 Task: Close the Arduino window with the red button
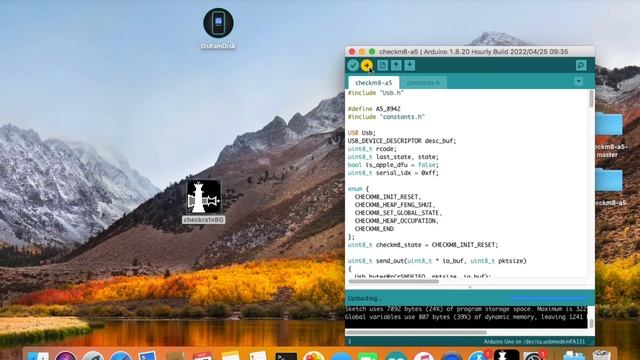352,52
